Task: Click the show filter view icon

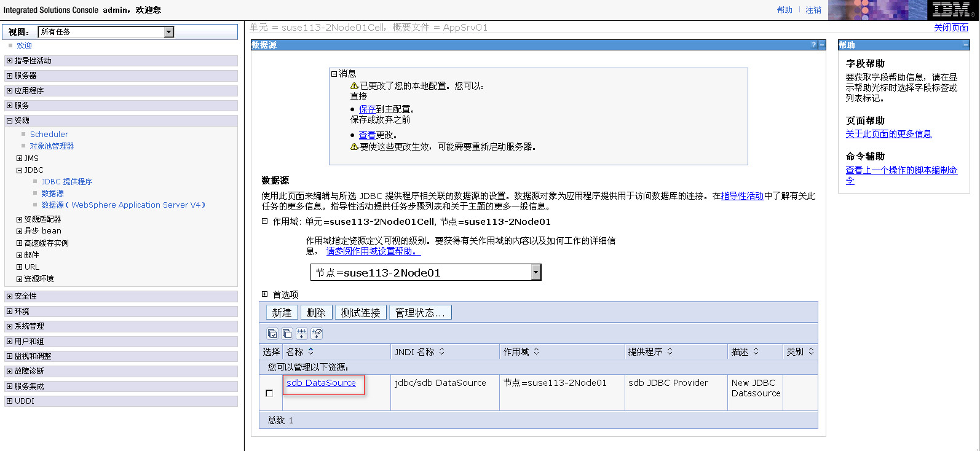Action: coord(302,334)
